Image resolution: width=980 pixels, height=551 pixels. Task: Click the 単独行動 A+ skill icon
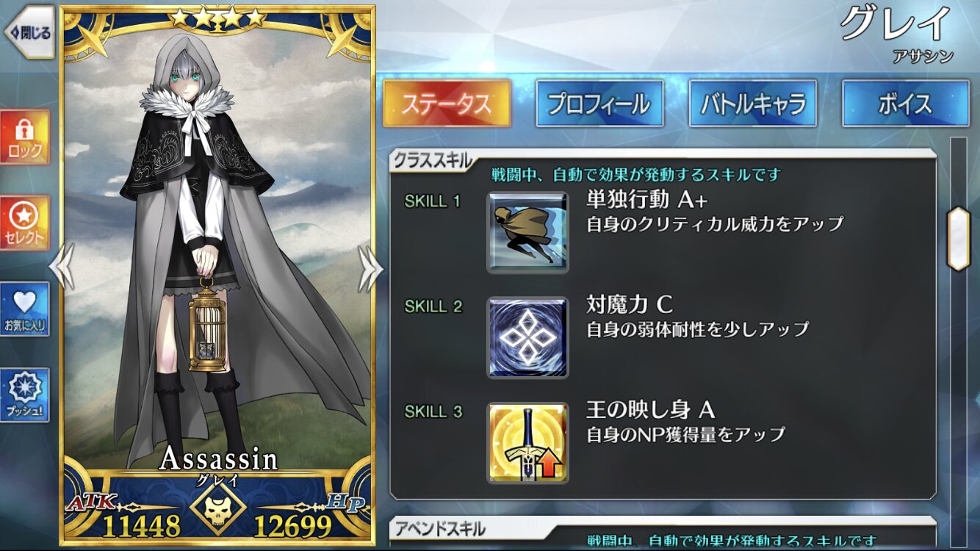(527, 232)
